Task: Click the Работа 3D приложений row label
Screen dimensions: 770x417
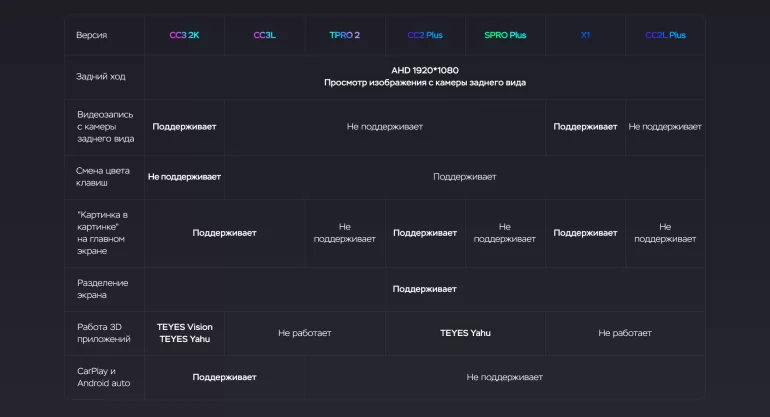Action: click(x=103, y=333)
